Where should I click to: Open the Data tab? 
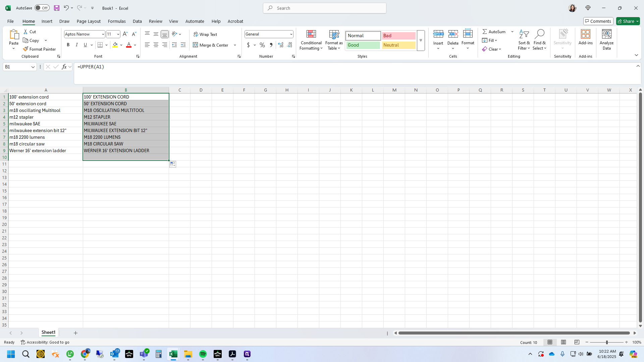coord(137,21)
